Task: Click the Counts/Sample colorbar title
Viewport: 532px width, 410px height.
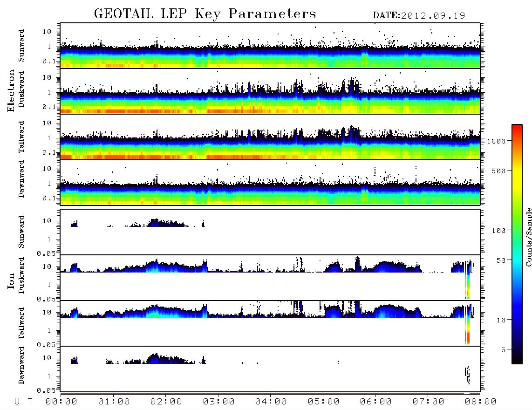Action: pos(528,237)
